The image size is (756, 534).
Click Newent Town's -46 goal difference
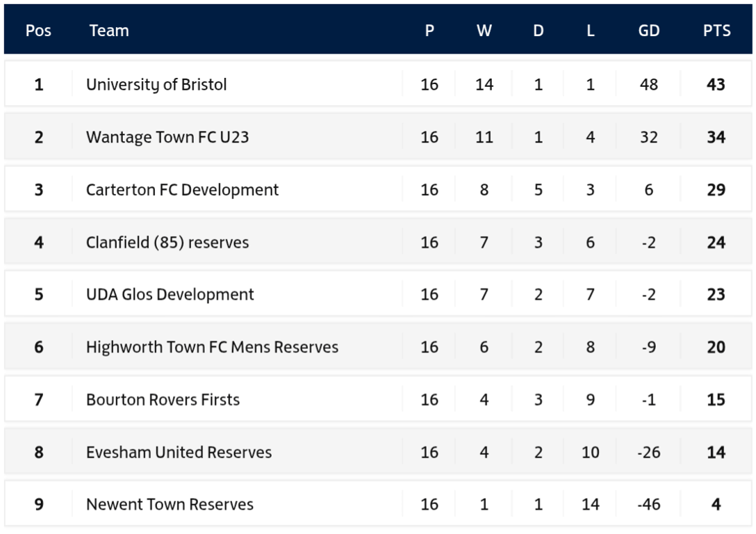click(x=648, y=504)
